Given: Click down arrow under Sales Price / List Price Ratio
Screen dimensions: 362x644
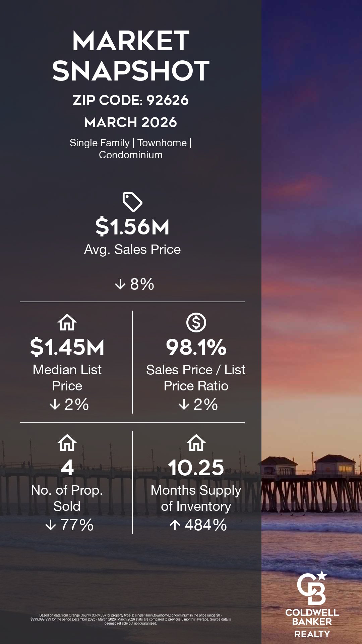Looking at the screenshot, I should 184,405.
